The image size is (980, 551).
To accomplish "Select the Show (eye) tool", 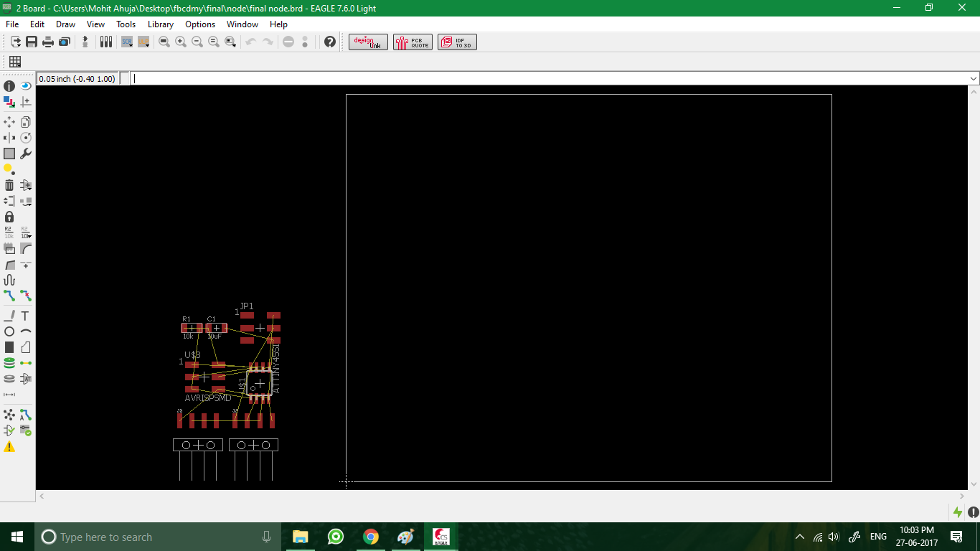I will click(26, 86).
